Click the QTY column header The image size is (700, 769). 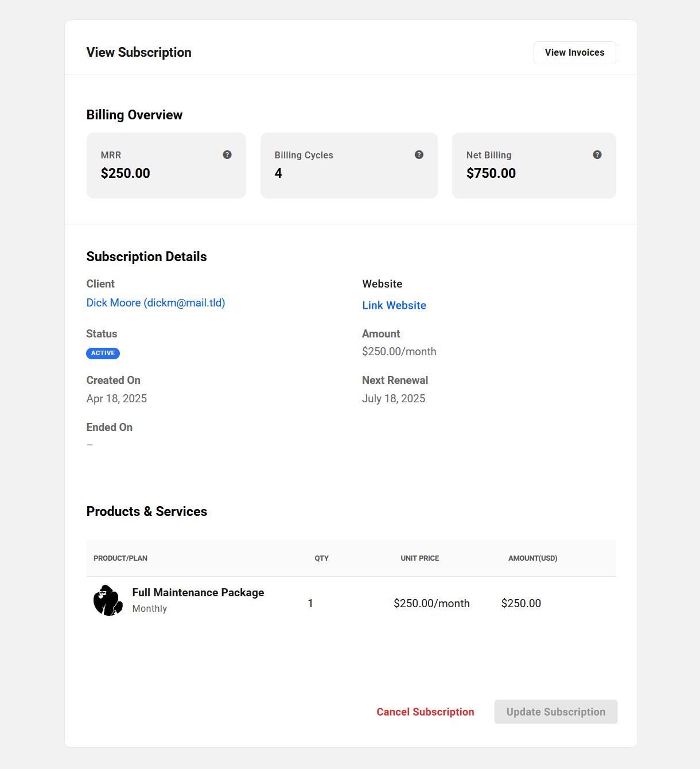click(322, 558)
